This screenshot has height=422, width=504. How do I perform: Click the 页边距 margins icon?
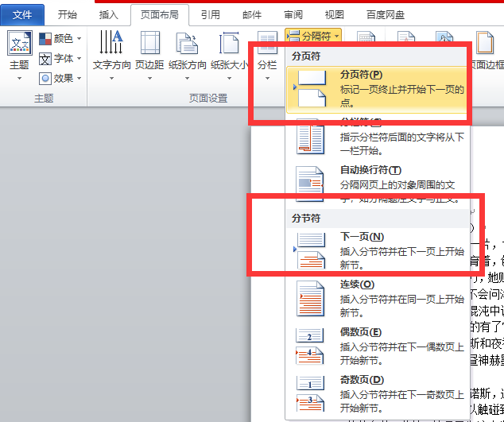click(x=149, y=42)
